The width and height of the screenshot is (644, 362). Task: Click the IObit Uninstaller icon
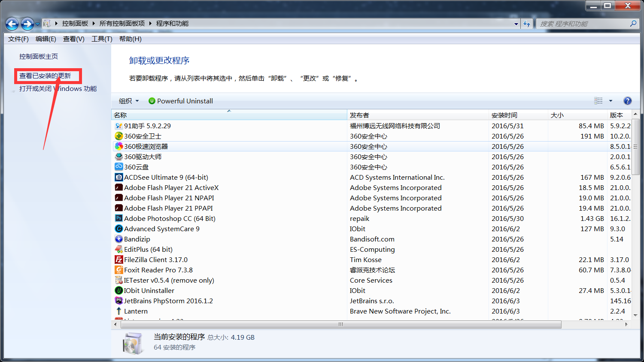(119, 290)
